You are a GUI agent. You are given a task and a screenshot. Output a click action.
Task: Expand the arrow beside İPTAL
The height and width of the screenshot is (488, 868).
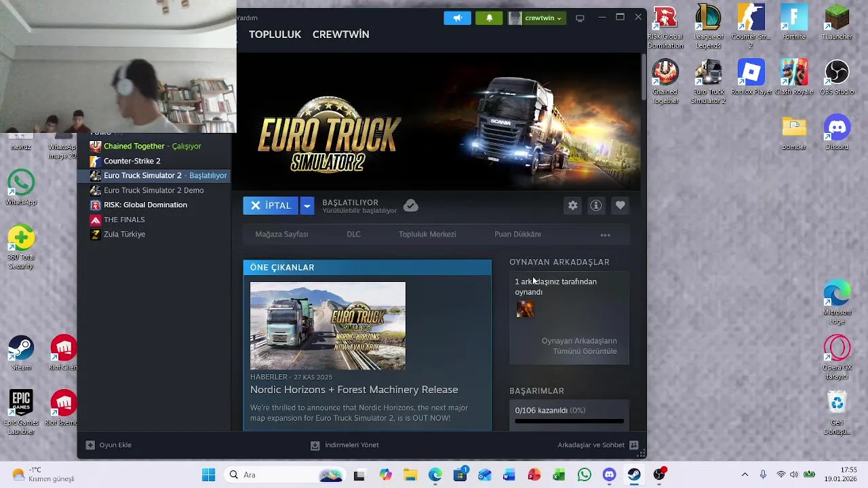(307, 205)
